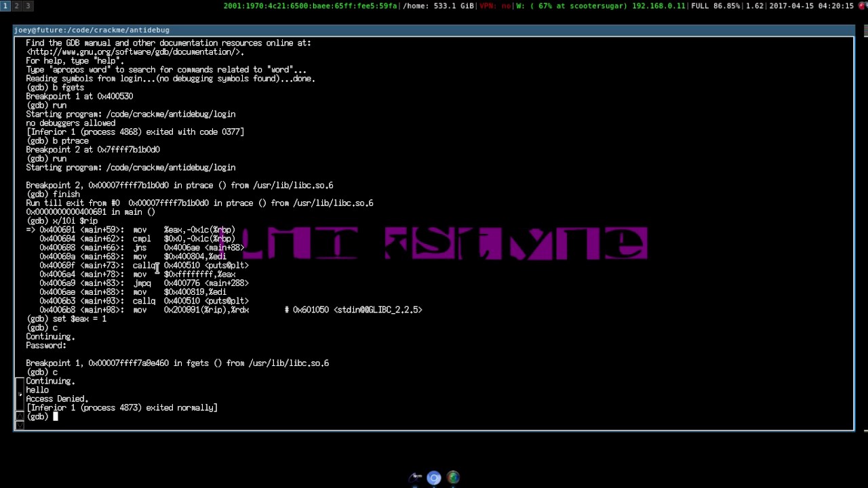This screenshot has width=868, height=488.
Task: Click the IPv6 address in status bar
Action: coord(311,5)
